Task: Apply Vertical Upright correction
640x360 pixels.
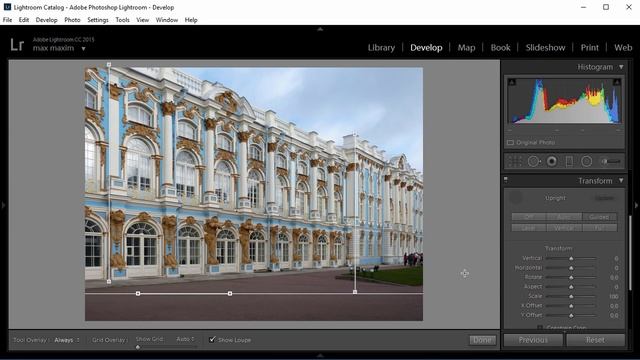Action: [x=564, y=227]
